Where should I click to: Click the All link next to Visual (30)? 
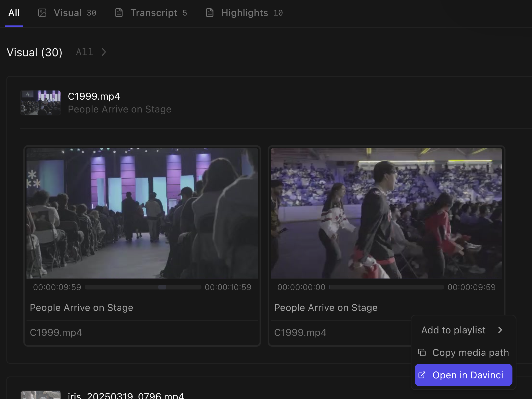pos(85,52)
